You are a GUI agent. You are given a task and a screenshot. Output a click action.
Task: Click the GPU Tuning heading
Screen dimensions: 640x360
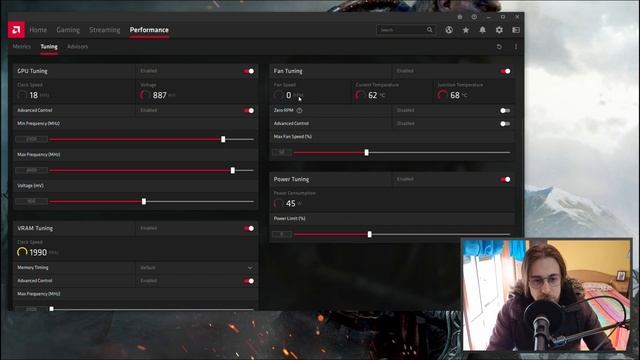click(x=32, y=71)
